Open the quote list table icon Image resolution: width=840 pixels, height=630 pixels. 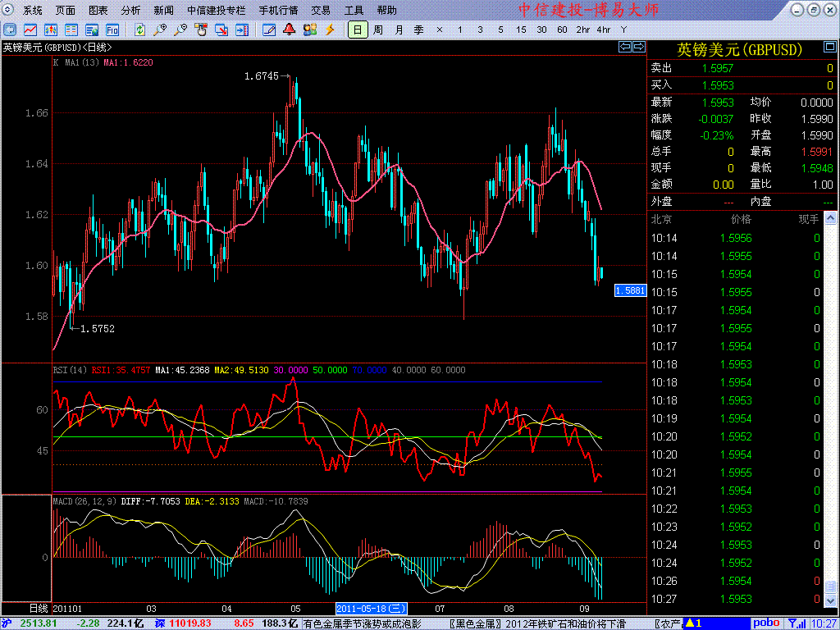pos(71,30)
